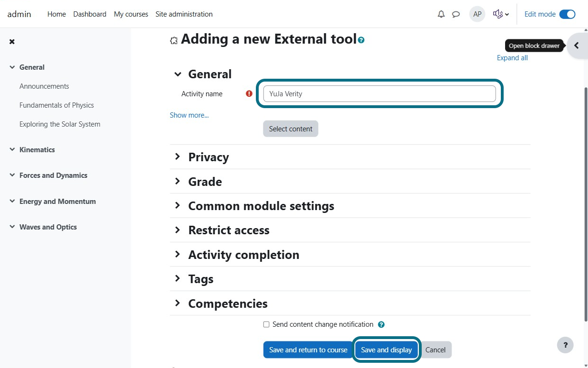Collapse Energy and Momentum in course index
This screenshot has height=368, width=588.
pyautogui.click(x=12, y=201)
